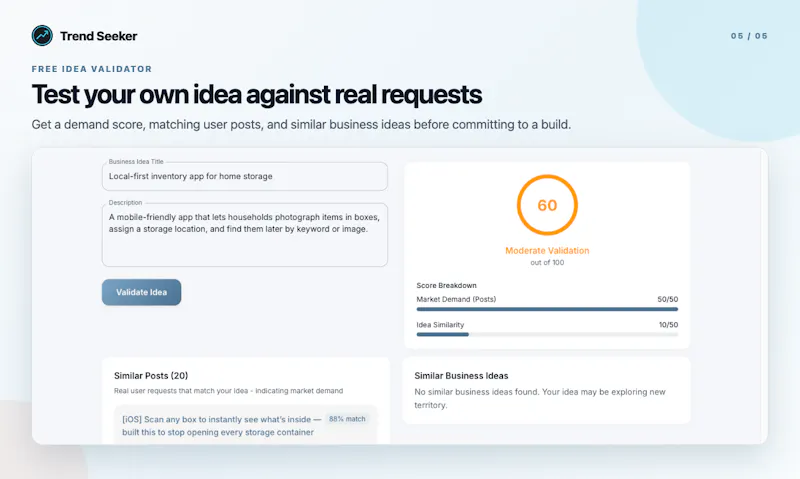
Task: Click the 88% match badge
Action: point(347,419)
